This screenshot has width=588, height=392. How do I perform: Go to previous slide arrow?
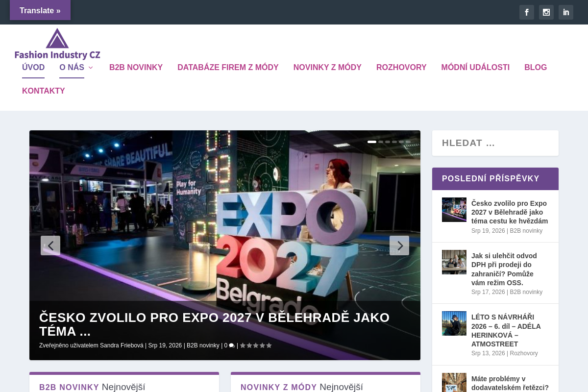50,245
